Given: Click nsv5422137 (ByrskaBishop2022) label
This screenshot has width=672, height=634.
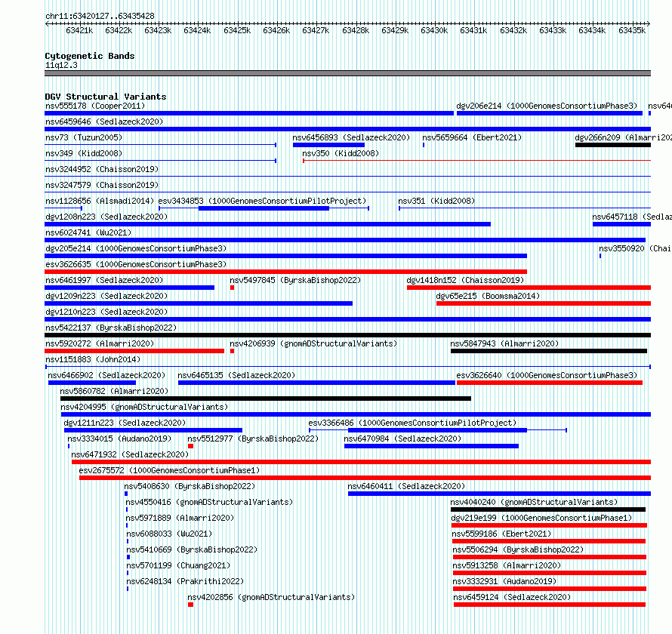Looking at the screenshot, I should point(111,328).
